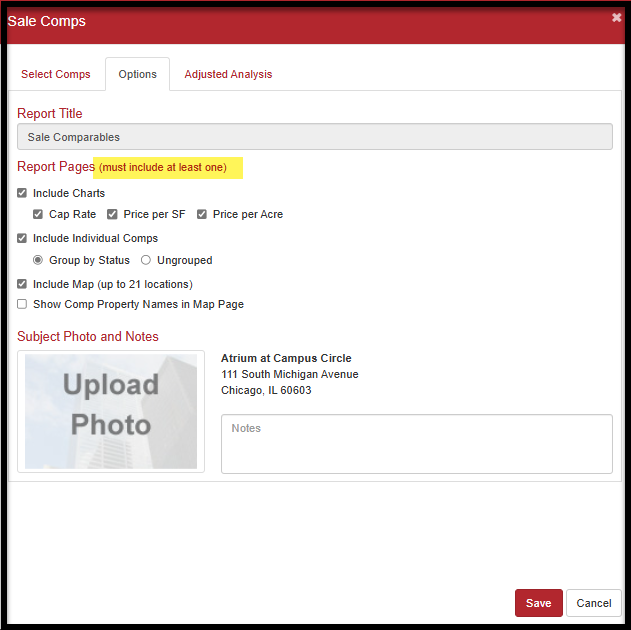Click into the Notes text area
Image resolution: width=631 pixels, height=630 pixels.
click(x=417, y=444)
